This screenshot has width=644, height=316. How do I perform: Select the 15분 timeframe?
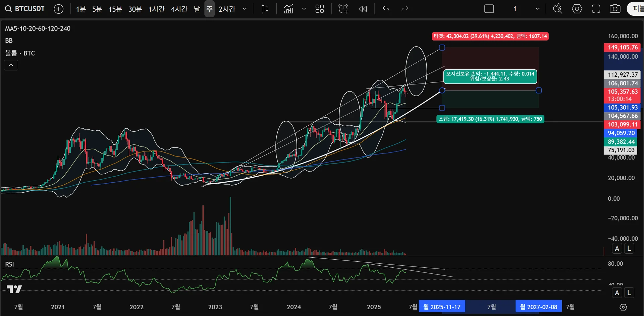[115, 9]
